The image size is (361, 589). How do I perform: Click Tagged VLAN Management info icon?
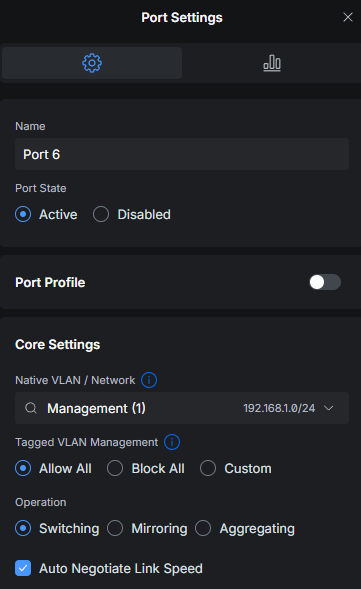(172, 442)
